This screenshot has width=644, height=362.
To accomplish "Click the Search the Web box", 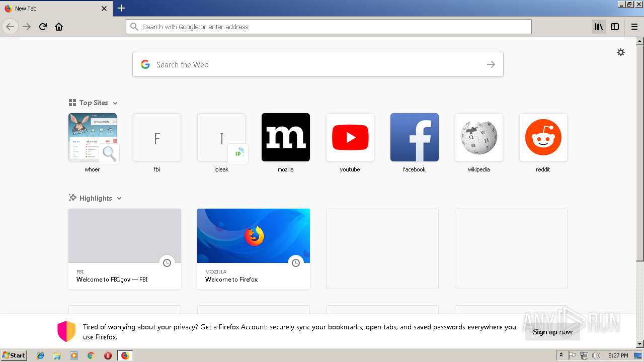I will [318, 64].
